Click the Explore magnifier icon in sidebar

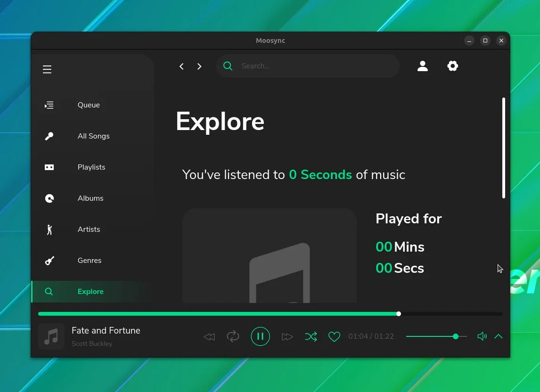[x=49, y=292]
